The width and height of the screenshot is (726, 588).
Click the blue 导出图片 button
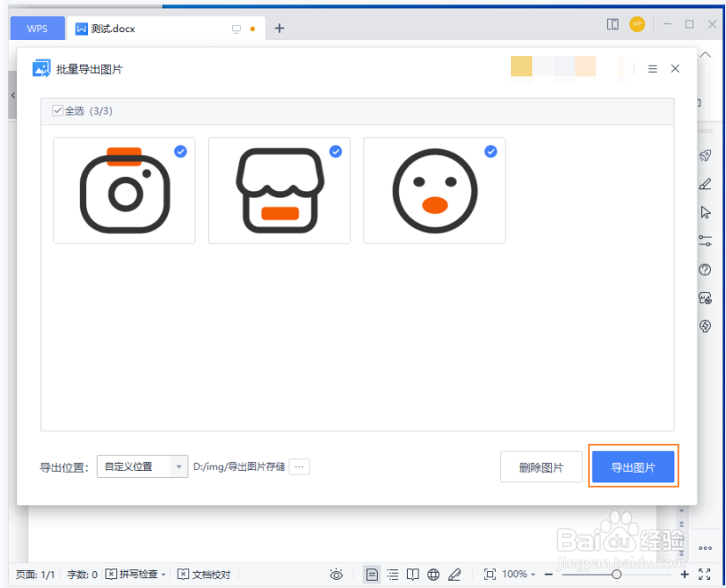point(633,467)
